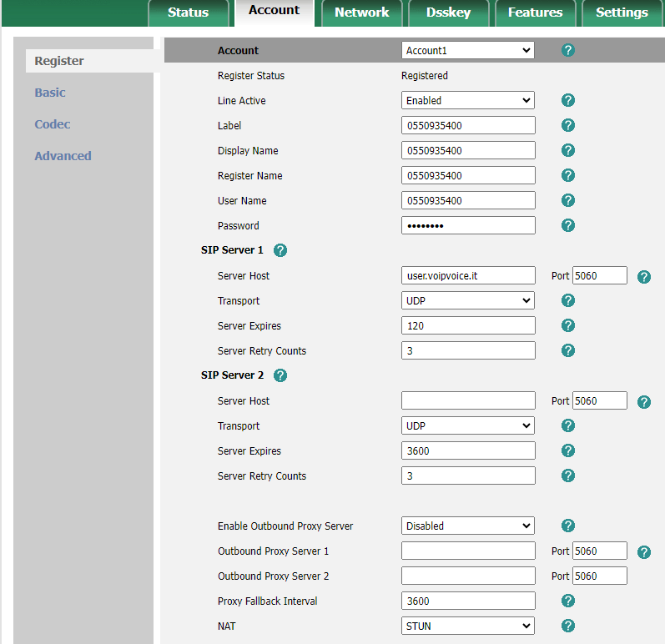Open the Advanced sidebar section

pyautogui.click(x=63, y=156)
